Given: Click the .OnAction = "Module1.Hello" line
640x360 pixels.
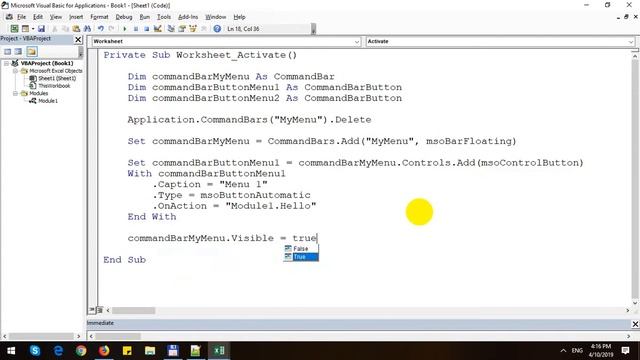Looking at the screenshot, I should click(234, 206).
